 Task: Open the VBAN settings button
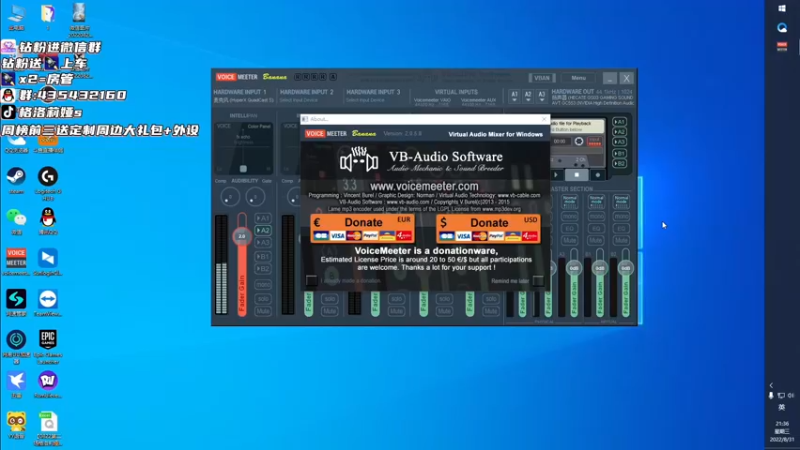(x=542, y=78)
